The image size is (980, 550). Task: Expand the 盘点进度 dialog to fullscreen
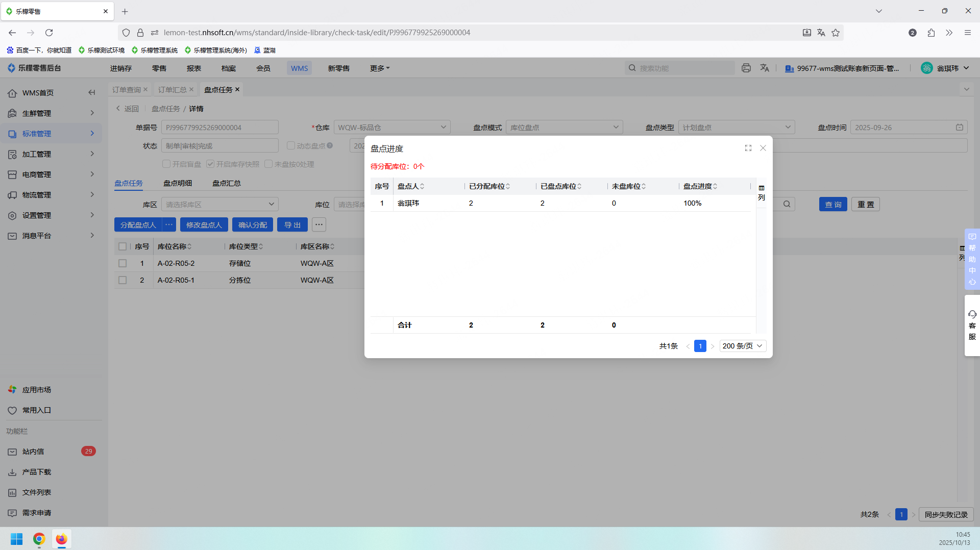(748, 148)
